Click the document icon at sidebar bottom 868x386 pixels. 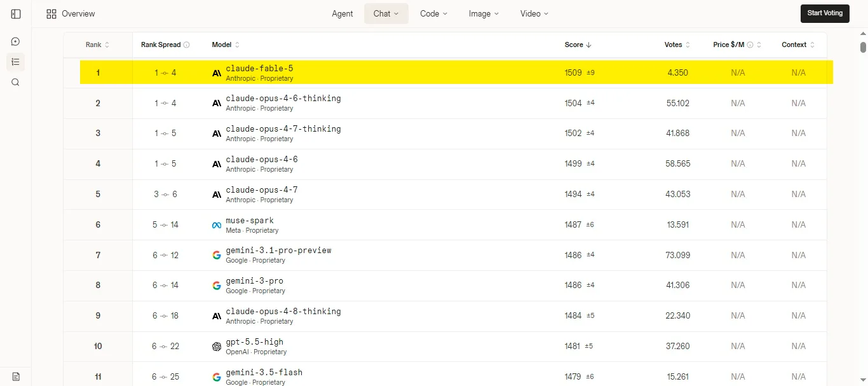[16, 376]
